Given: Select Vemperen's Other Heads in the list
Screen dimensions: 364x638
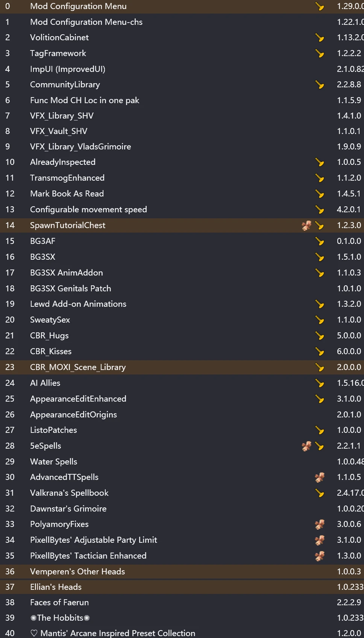Looking at the screenshot, I should click(x=77, y=571).
